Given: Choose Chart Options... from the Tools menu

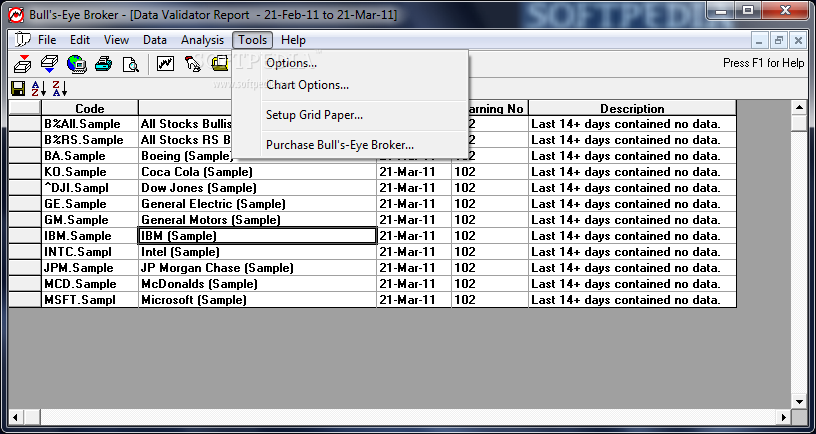Looking at the screenshot, I should coord(350,85).
